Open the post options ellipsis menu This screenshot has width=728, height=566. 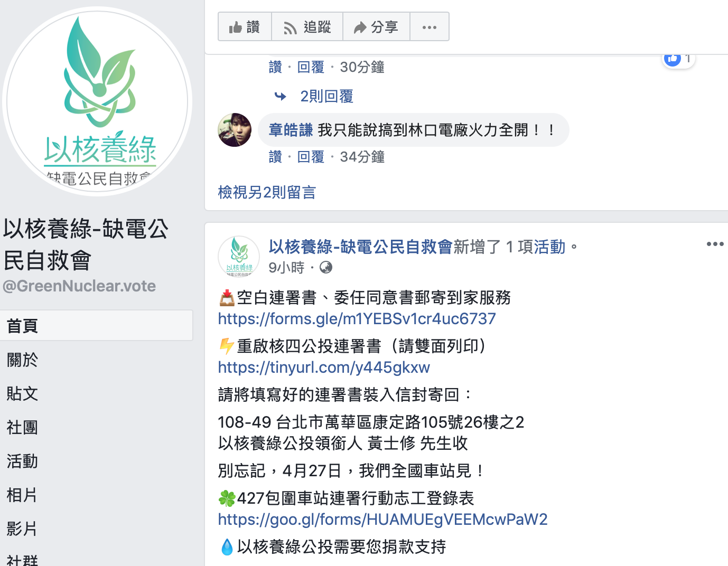click(x=715, y=244)
